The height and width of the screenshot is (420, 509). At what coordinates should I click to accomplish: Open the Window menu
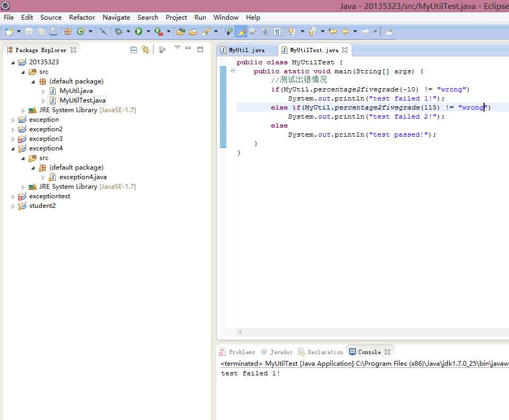[226, 18]
